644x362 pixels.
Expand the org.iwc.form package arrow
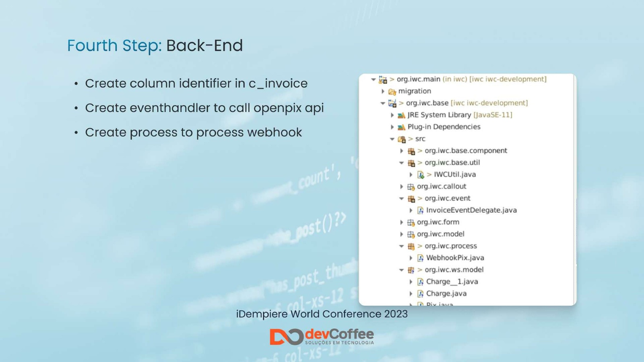tap(401, 222)
